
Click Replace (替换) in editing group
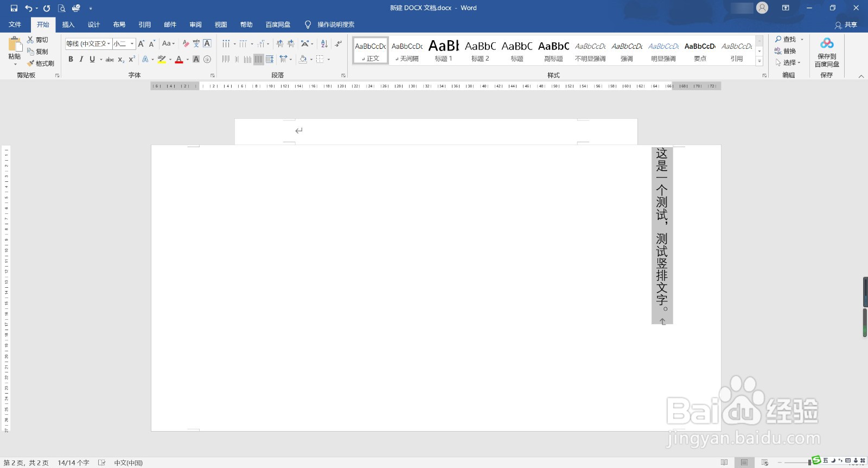tap(785, 51)
